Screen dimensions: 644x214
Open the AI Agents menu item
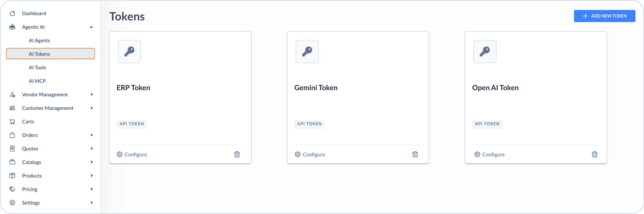pyautogui.click(x=39, y=40)
